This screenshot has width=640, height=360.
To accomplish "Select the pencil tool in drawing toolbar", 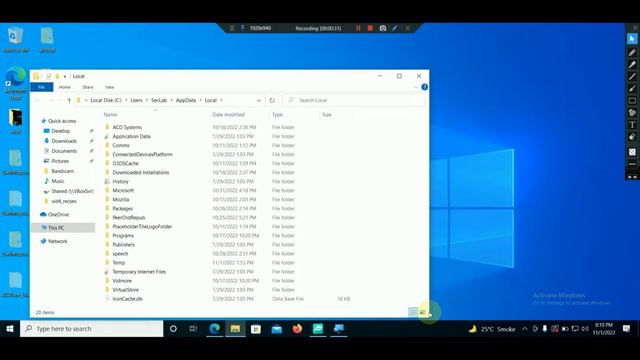I will (x=632, y=52).
